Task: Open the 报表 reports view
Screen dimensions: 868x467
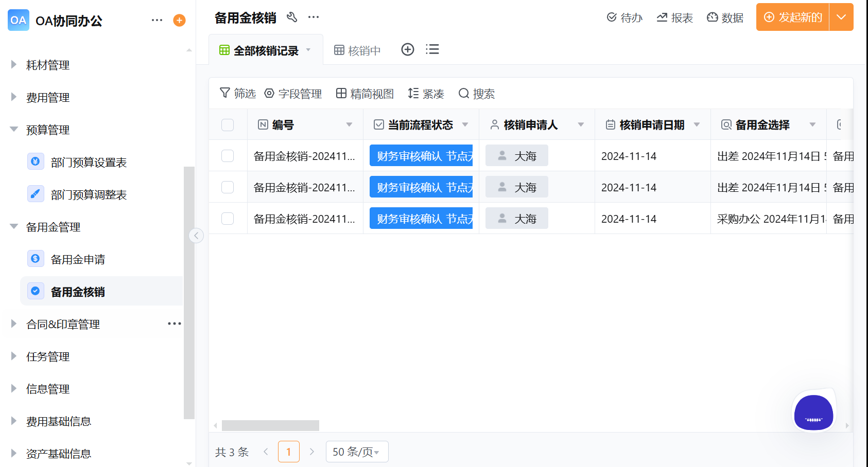Action: point(675,17)
